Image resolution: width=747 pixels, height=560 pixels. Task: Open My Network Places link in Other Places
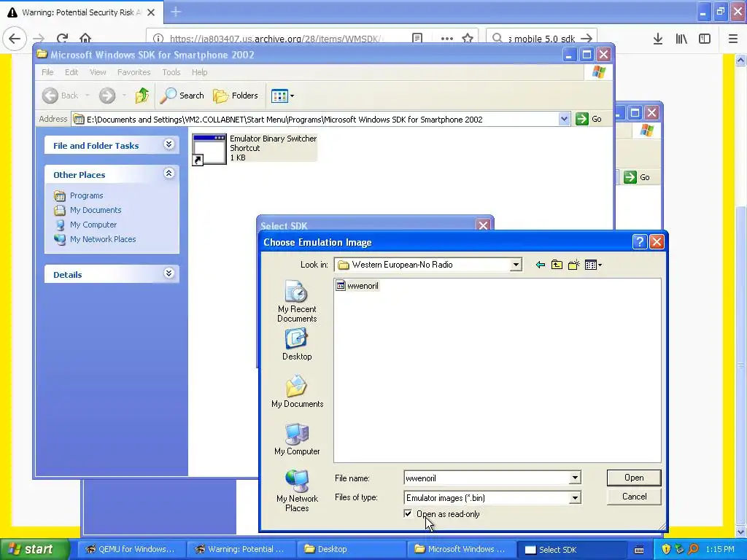102,239
